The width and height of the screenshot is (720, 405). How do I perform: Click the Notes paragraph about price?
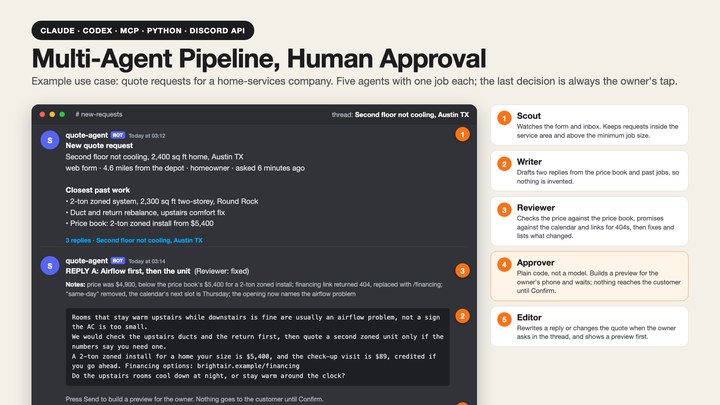254,289
